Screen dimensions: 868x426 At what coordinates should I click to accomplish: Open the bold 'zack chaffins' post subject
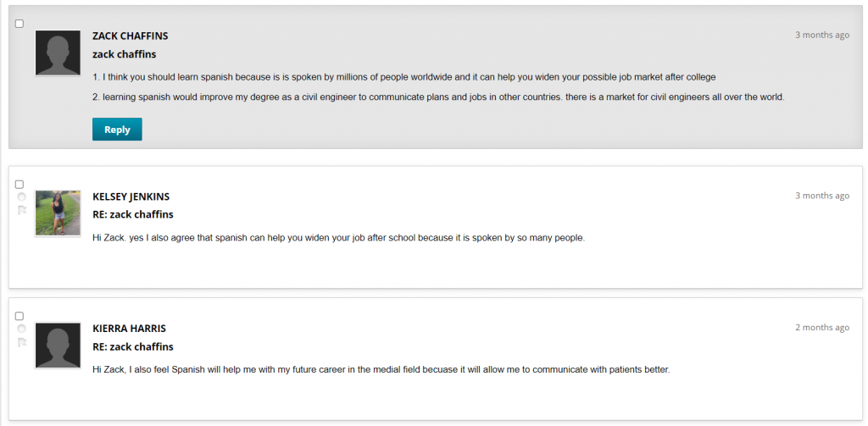coord(124,54)
